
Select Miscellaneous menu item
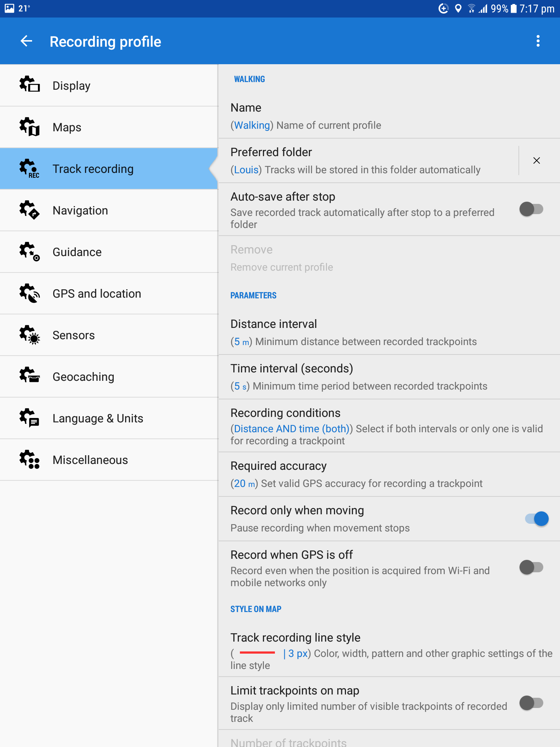click(109, 460)
